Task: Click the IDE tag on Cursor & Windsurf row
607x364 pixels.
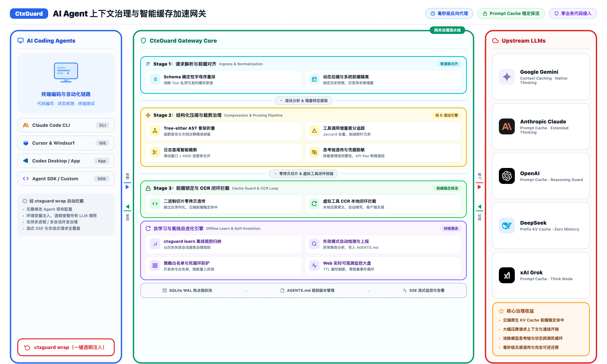Action: click(102, 143)
